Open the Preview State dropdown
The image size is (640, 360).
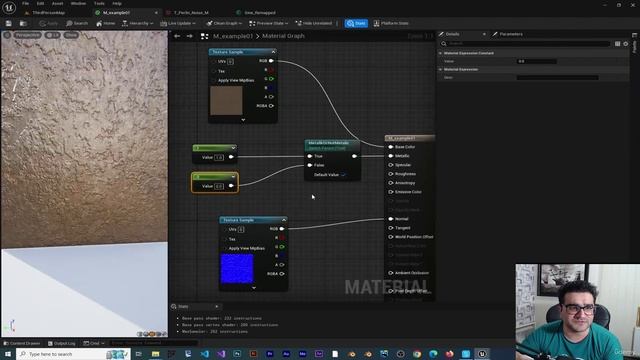pos(269,23)
